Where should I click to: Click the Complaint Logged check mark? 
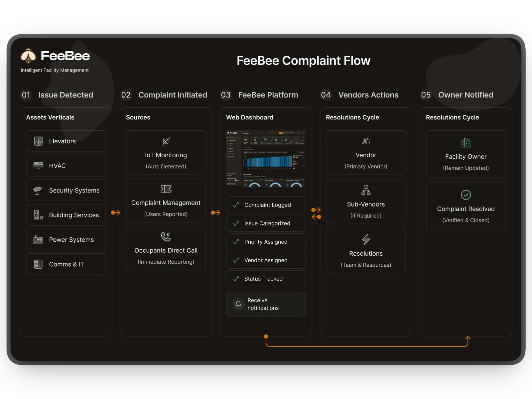point(236,205)
